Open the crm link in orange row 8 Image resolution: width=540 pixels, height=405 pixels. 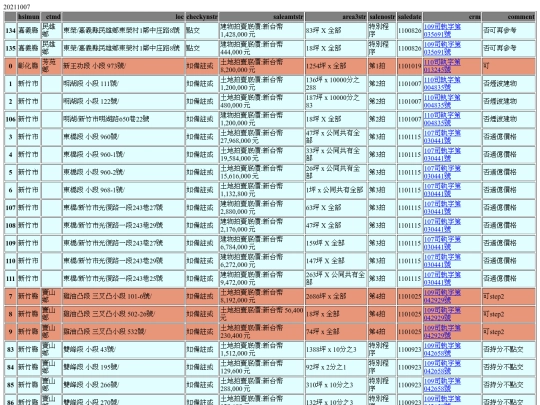coord(442,314)
